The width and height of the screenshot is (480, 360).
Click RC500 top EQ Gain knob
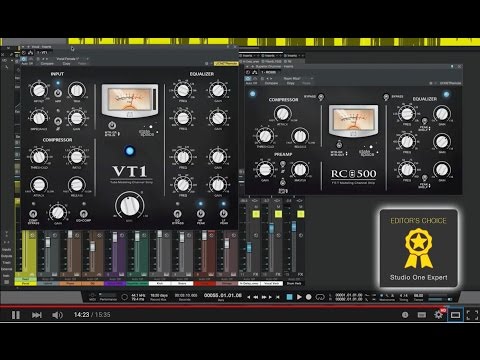click(x=442, y=114)
